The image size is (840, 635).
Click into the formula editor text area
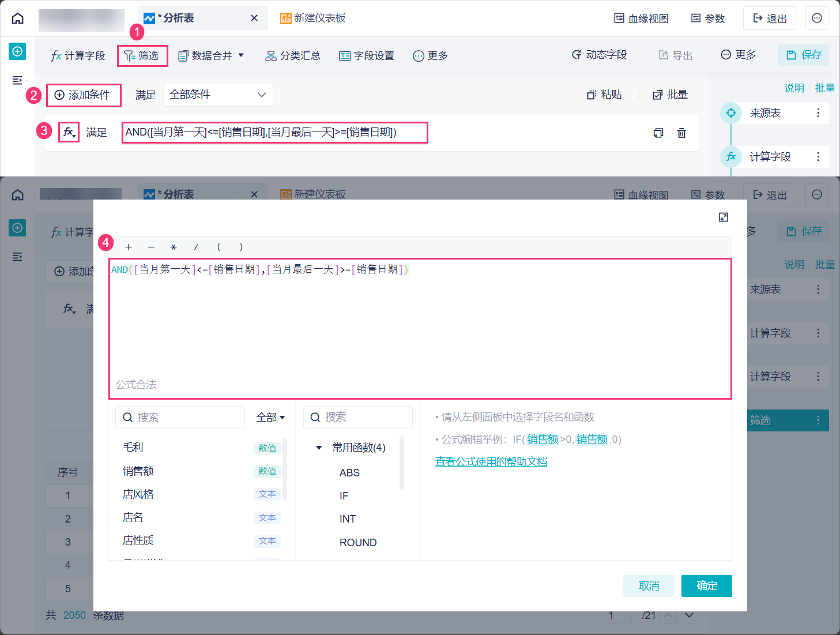pos(420,329)
